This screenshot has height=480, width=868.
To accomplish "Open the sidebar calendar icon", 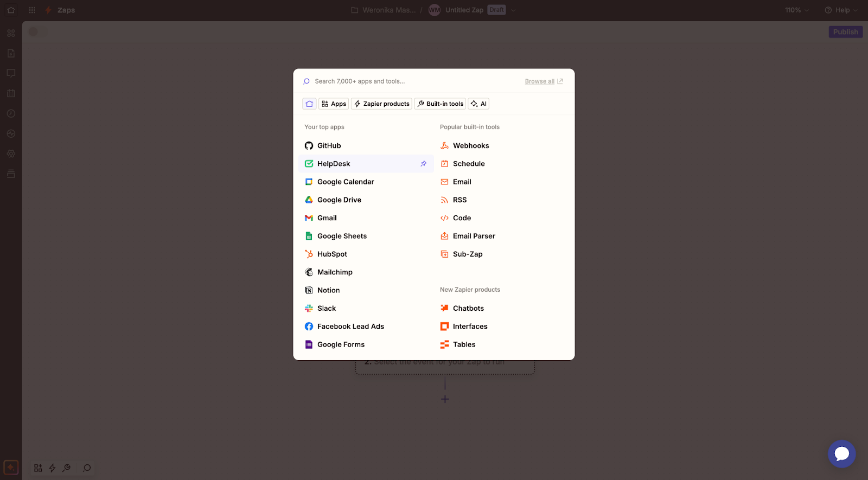I will click(11, 93).
